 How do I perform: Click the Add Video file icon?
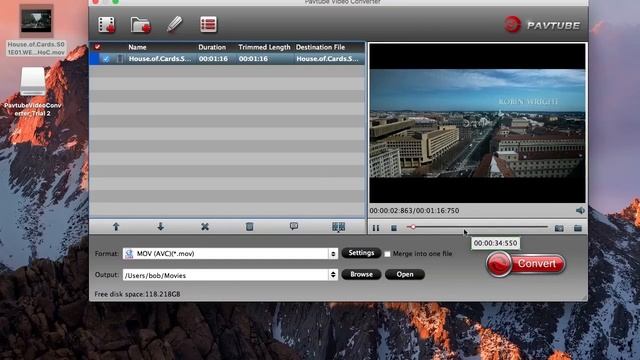click(107, 24)
